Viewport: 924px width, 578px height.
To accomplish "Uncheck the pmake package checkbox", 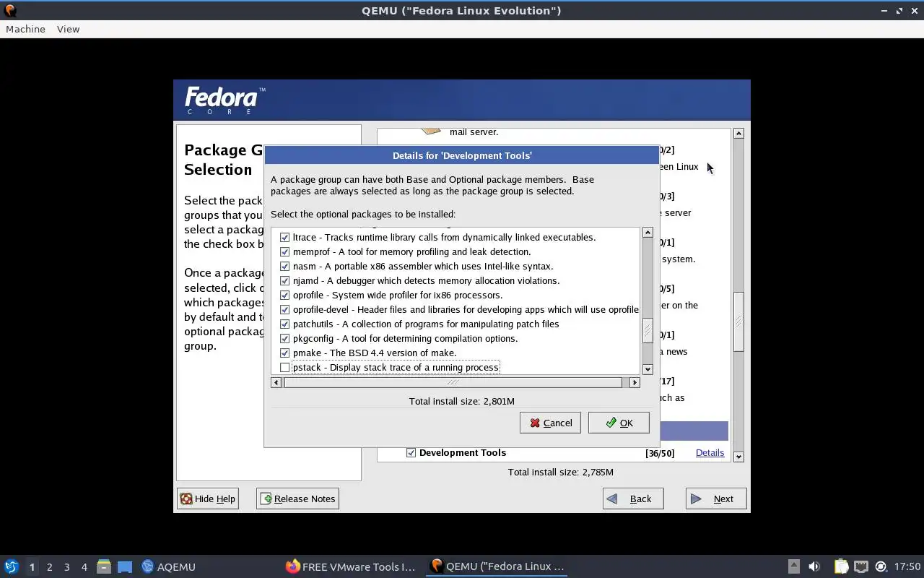I will [284, 353].
